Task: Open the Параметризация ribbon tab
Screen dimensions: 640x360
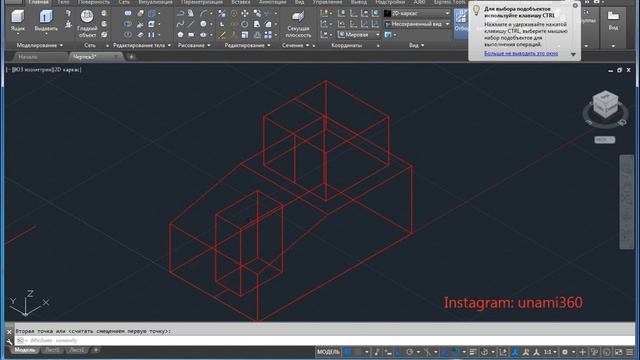Action: tap(202, 2)
